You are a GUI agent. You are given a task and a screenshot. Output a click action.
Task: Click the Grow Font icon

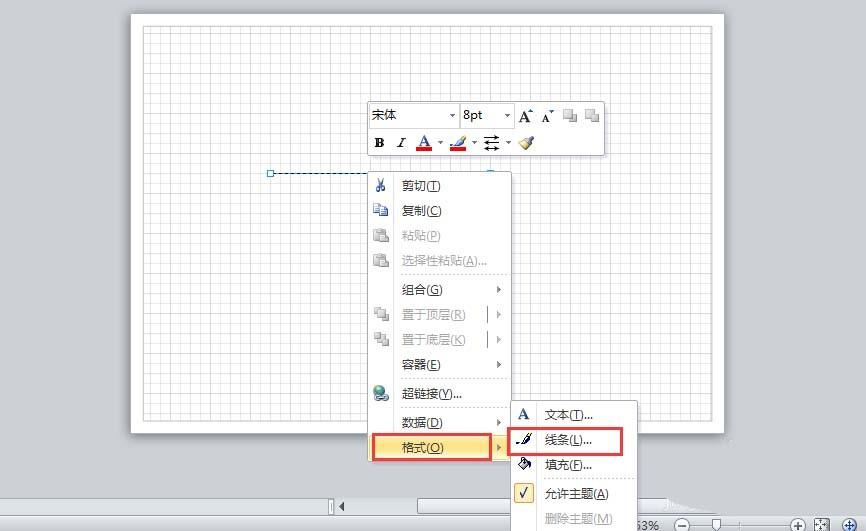pos(525,116)
